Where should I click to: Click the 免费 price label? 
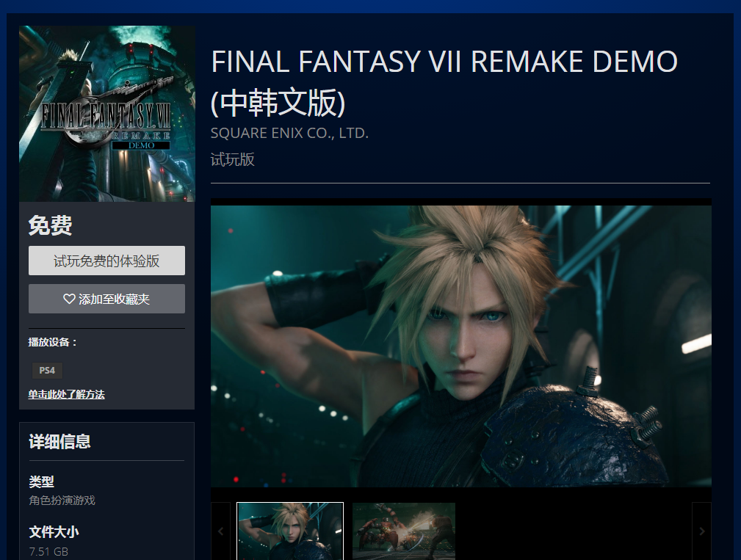(x=50, y=225)
